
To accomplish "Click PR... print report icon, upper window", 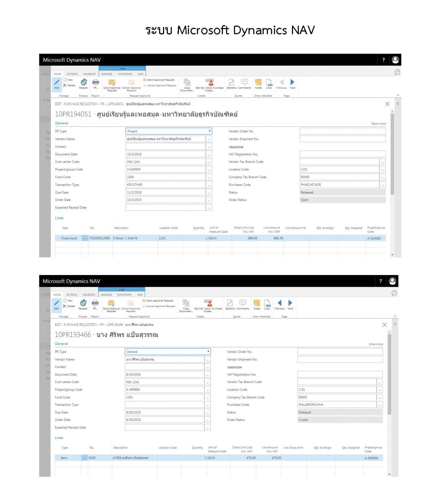I will pyautogui.click(x=95, y=84).
